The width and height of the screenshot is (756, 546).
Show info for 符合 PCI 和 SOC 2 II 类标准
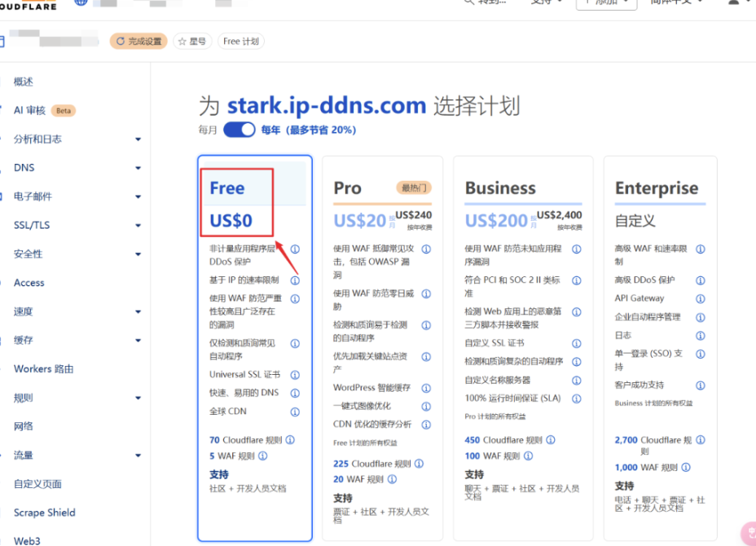(577, 280)
